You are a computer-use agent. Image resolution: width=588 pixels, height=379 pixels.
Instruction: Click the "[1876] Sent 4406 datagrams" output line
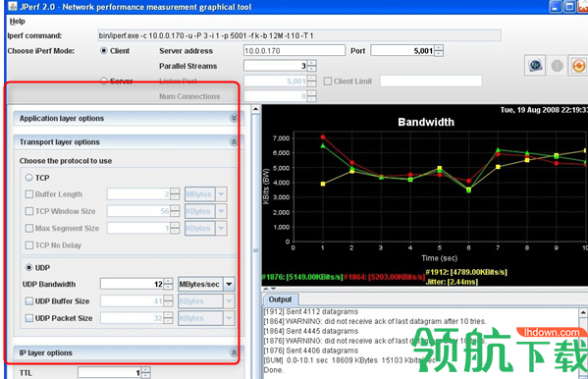311,351
